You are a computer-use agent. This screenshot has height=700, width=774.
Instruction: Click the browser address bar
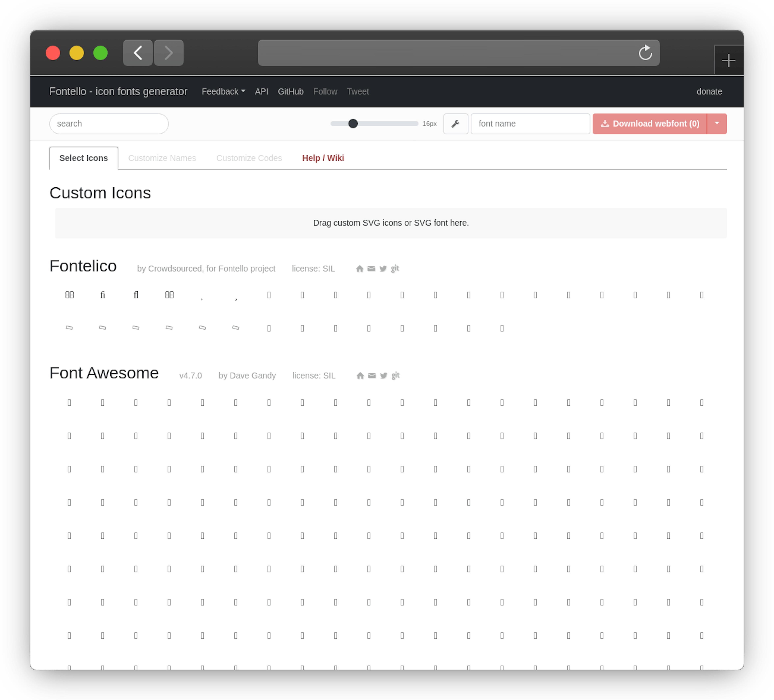[x=459, y=53]
